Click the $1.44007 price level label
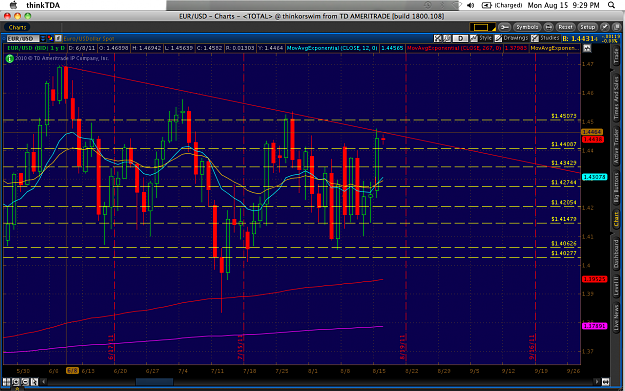Viewport: 625px width, 391px height. pyautogui.click(x=564, y=144)
